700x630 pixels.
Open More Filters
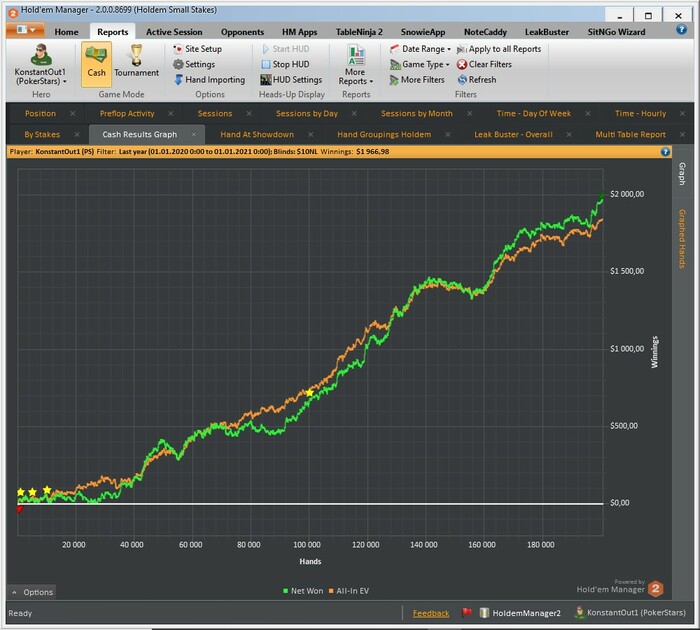417,80
